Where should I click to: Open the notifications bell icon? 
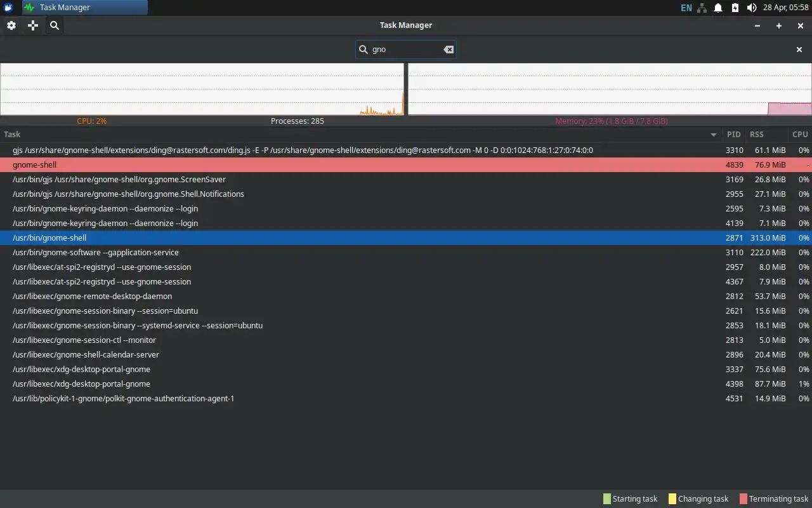[718, 8]
